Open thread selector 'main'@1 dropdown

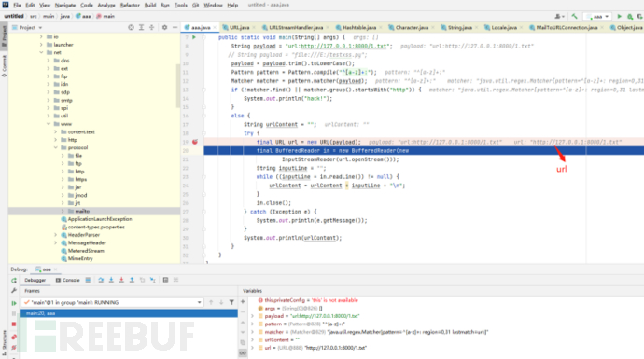(x=113, y=302)
